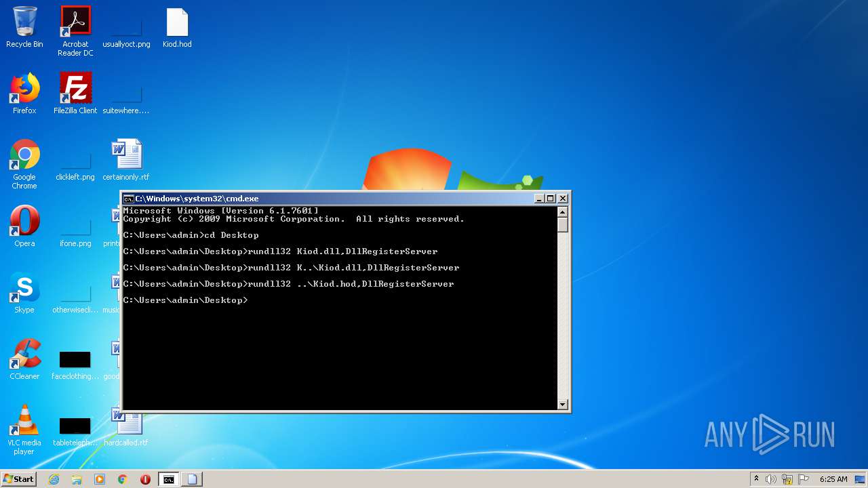Click the Microsoft Windows version line
This screenshot has height=488, width=868.
tap(221, 211)
